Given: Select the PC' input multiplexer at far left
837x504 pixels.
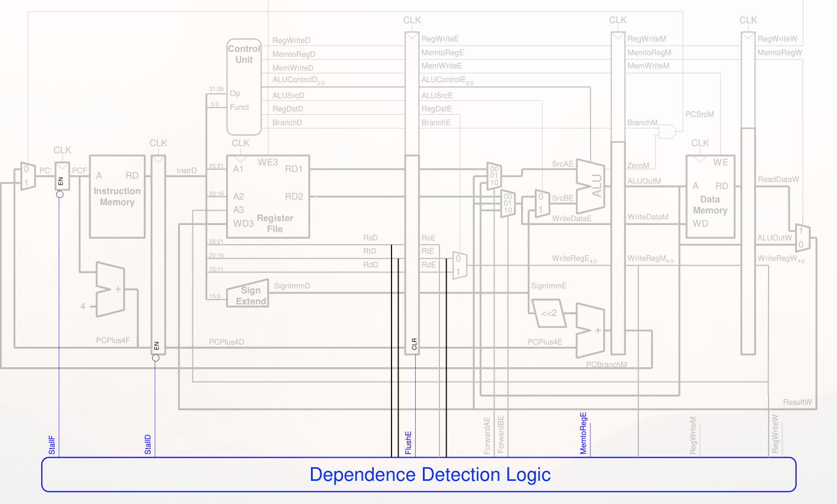Looking at the screenshot, I should [28, 176].
